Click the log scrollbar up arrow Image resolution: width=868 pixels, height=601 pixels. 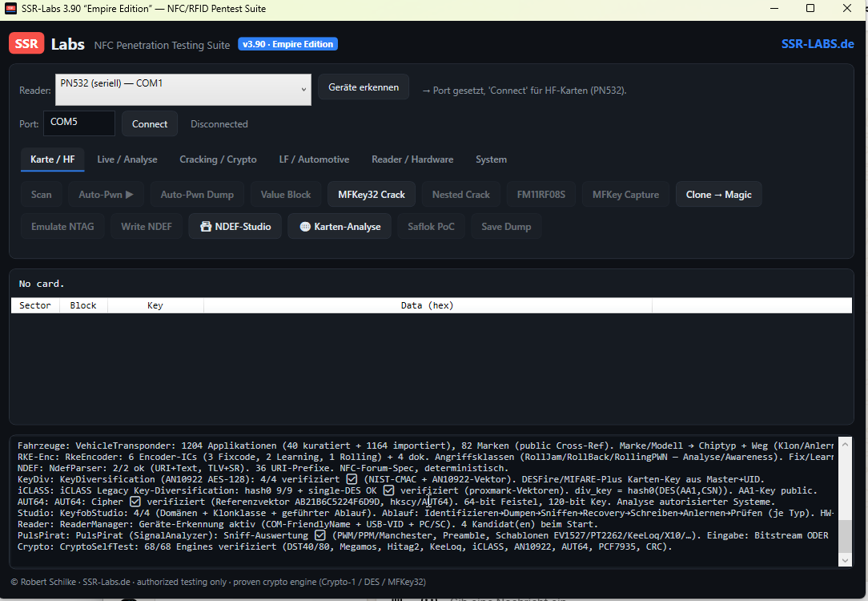[x=845, y=444]
